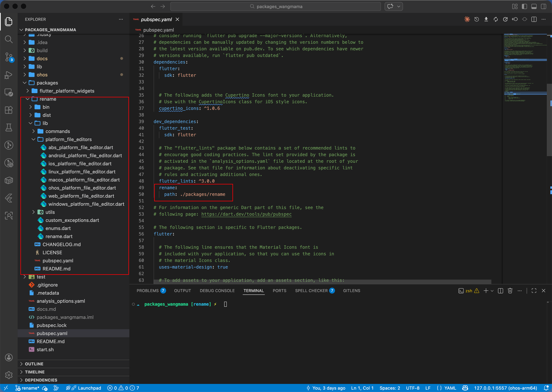This screenshot has width=552, height=392.
Task: Open the Testing flask view
Action: (9, 127)
